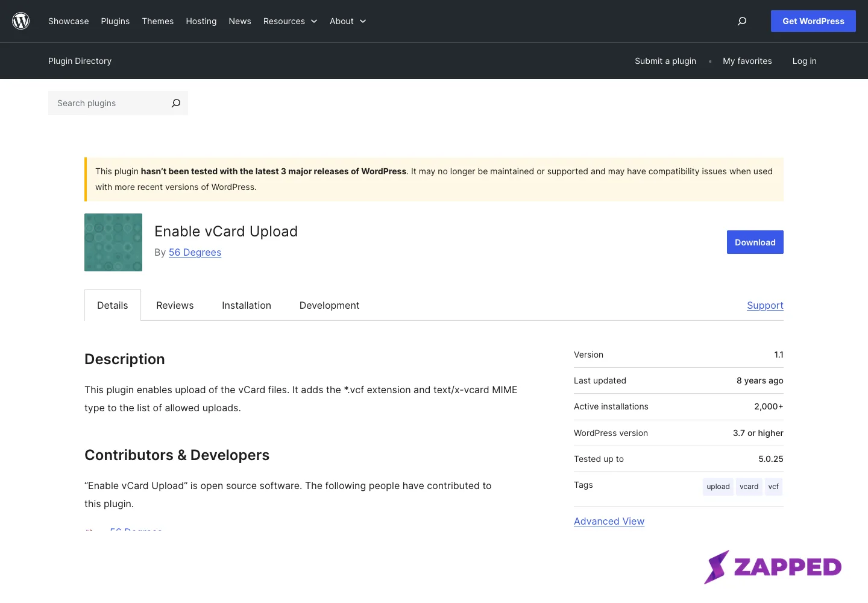Select the vcf tag

coord(773,487)
